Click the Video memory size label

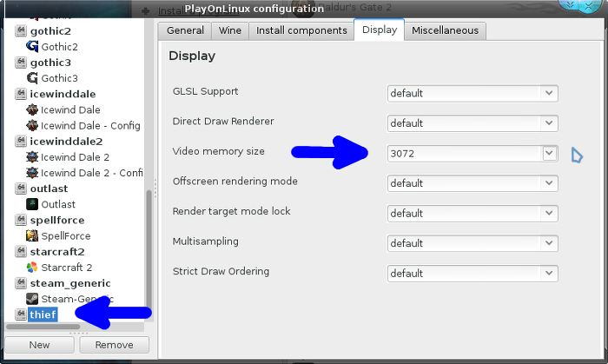[x=218, y=151]
